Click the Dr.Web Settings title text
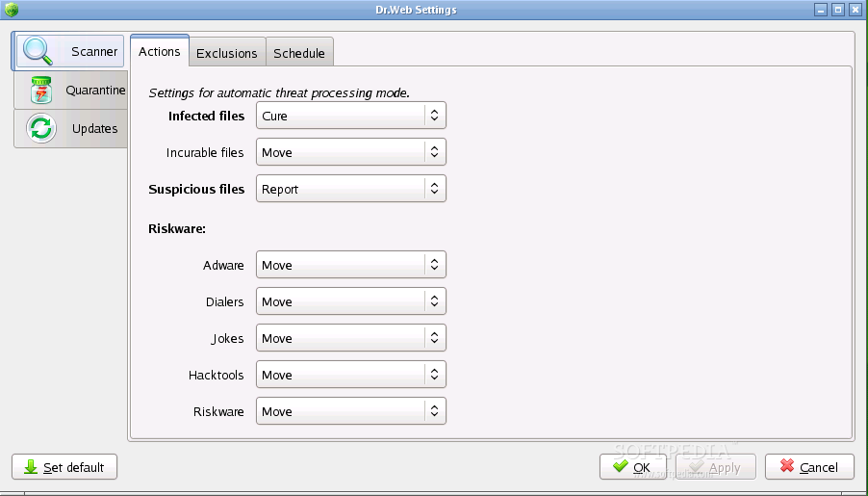The image size is (868, 496). tap(417, 10)
